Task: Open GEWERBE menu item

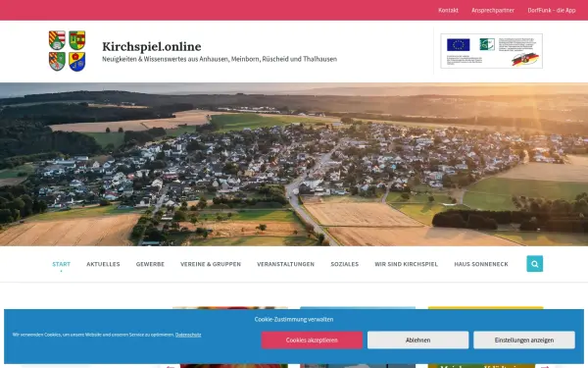Action: [150, 264]
